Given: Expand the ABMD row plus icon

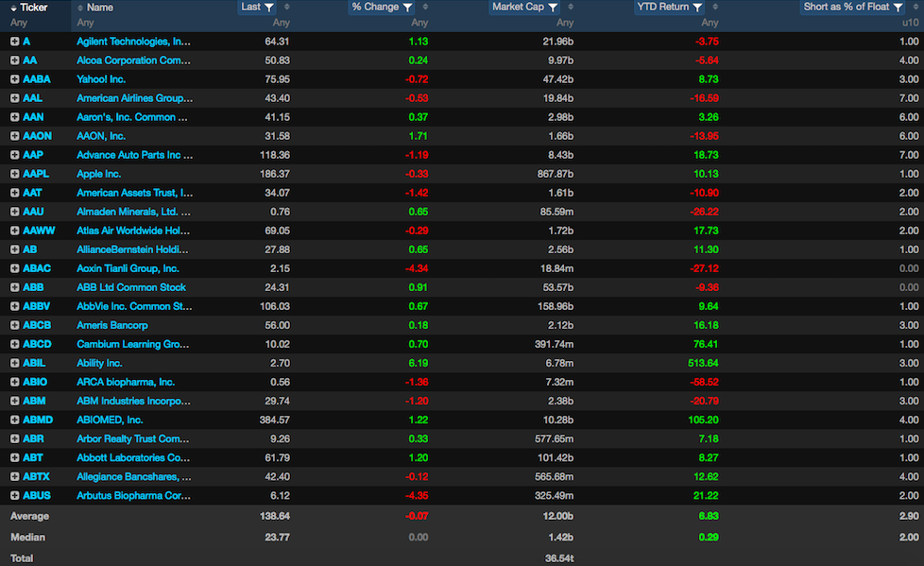Looking at the screenshot, I should coord(15,420).
